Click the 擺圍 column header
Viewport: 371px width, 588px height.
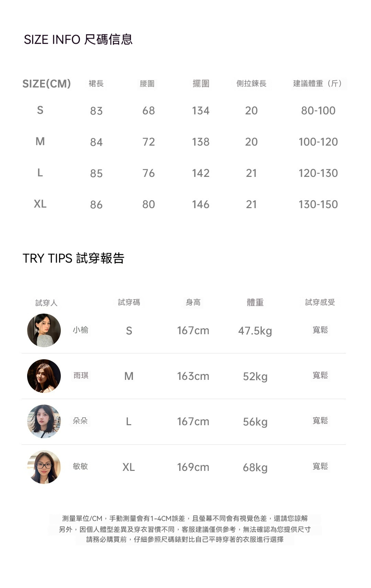(x=201, y=83)
